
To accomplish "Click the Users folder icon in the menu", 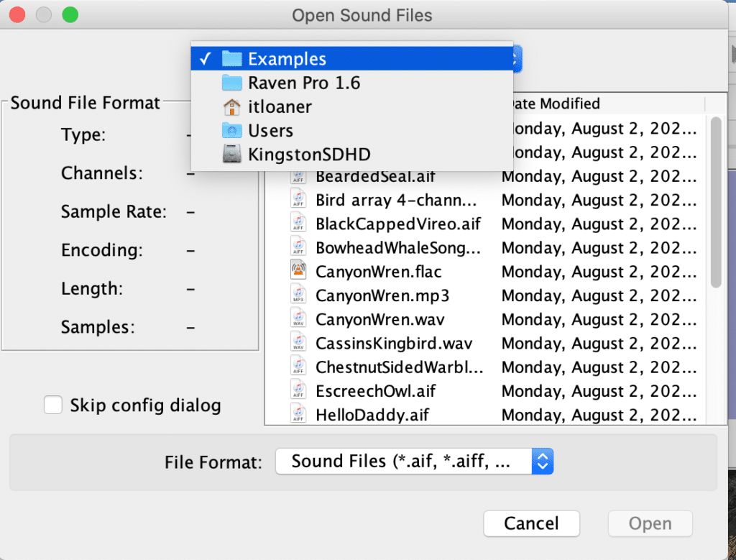I will [x=231, y=130].
